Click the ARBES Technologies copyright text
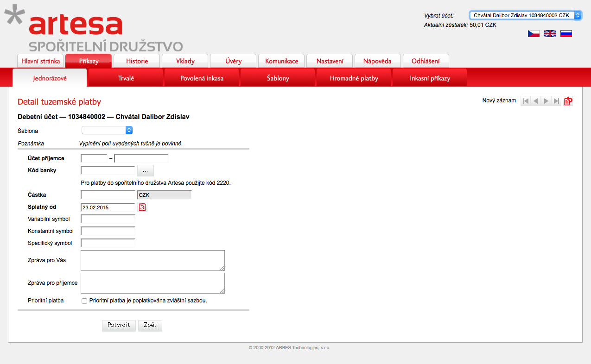Viewport: 591px width, 364px height. [x=289, y=347]
